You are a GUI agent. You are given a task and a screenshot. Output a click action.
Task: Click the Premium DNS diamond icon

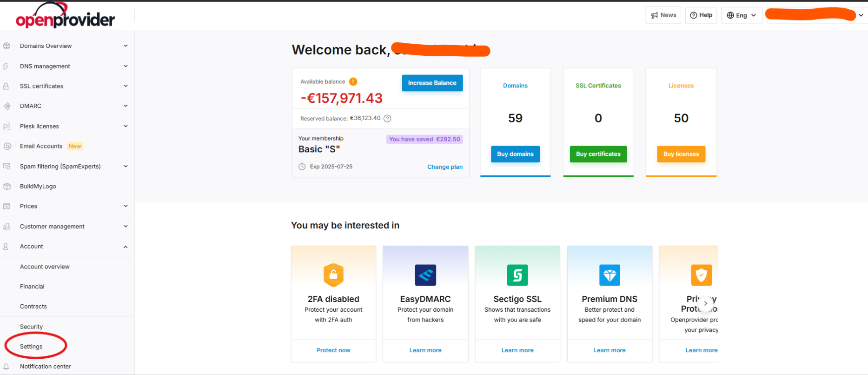(x=610, y=275)
